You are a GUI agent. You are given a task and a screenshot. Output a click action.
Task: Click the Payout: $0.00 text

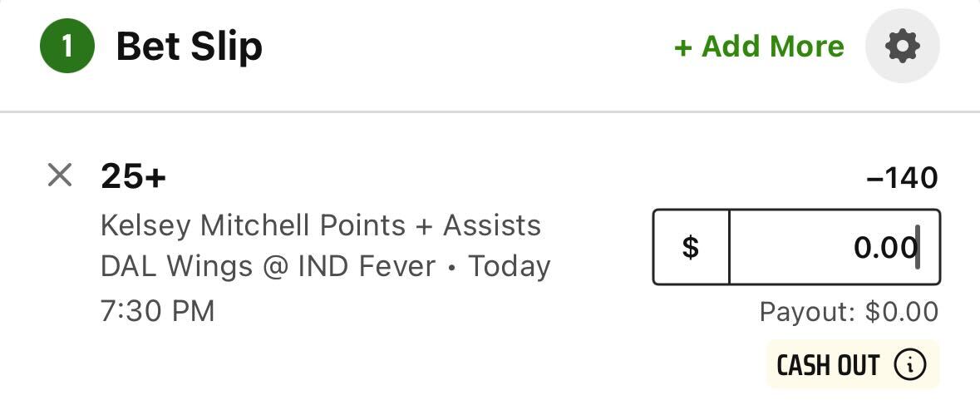(x=849, y=312)
